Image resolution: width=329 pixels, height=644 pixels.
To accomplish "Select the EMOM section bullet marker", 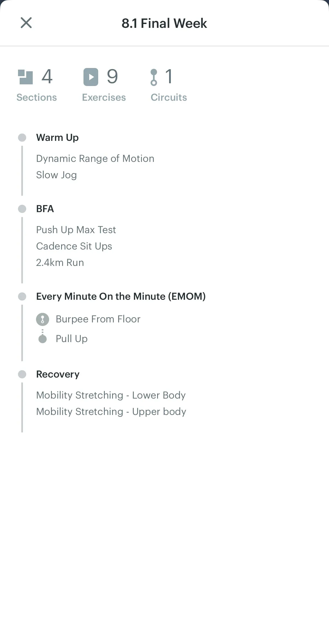I will coord(22,296).
